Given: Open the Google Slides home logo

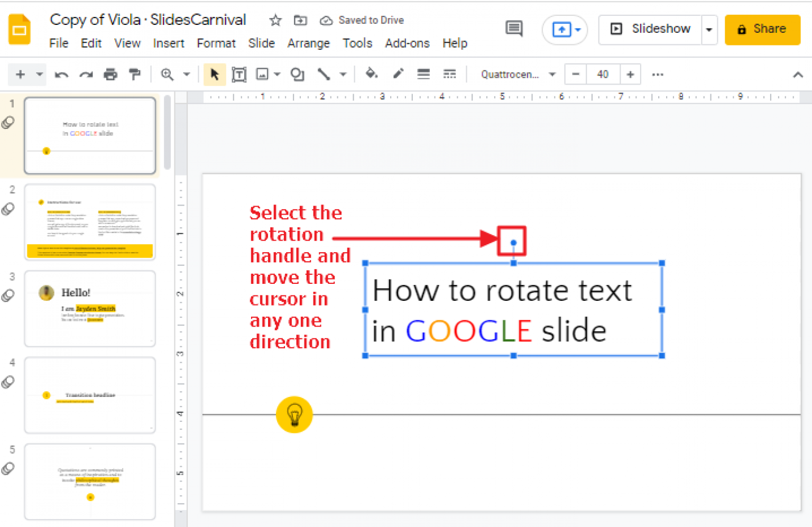Looking at the screenshot, I should [x=20, y=29].
